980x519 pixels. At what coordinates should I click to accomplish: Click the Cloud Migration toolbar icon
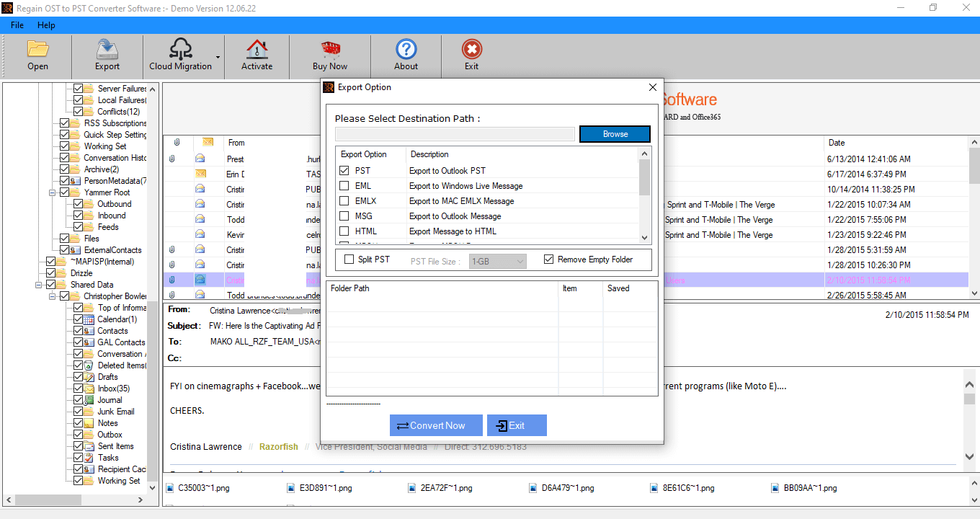[x=180, y=48]
